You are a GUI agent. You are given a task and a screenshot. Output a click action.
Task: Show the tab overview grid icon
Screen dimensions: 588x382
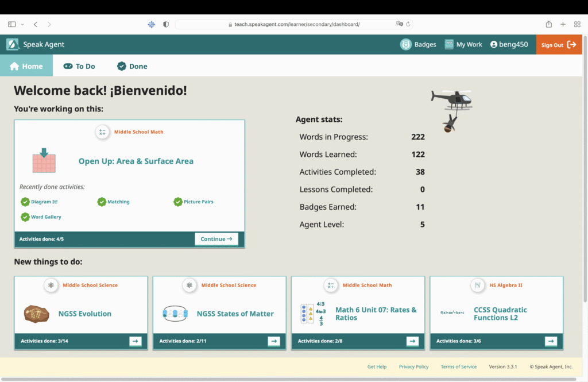[577, 24]
